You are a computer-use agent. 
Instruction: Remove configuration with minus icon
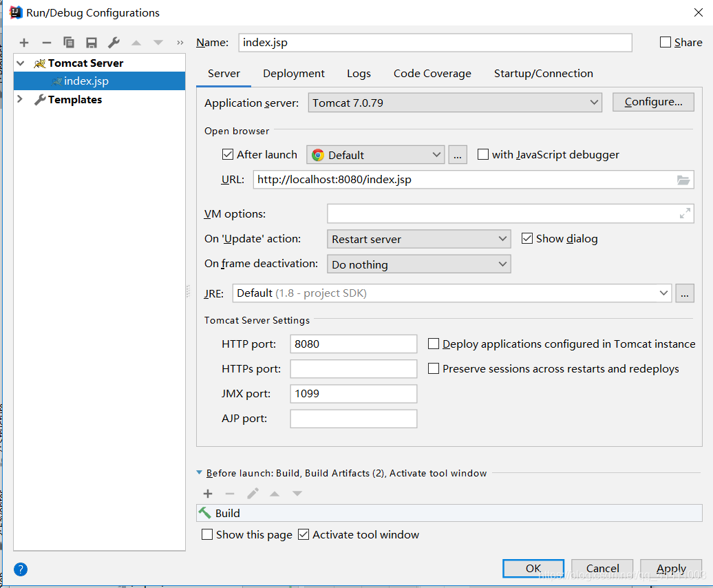click(46, 43)
